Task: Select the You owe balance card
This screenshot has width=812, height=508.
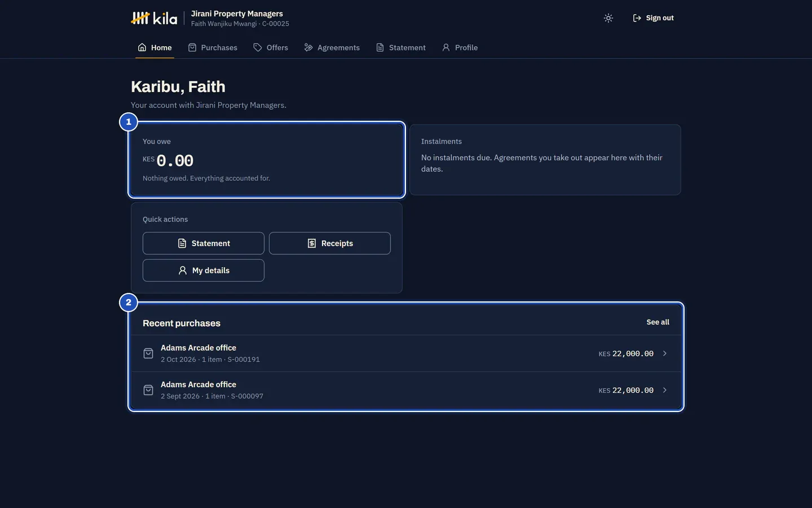Action: pos(267,160)
